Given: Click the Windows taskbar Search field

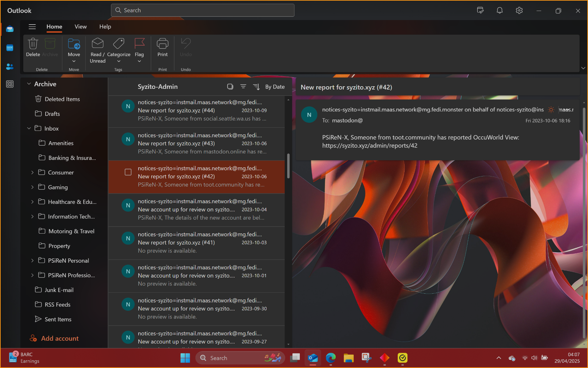Looking at the screenshot, I should click(240, 358).
